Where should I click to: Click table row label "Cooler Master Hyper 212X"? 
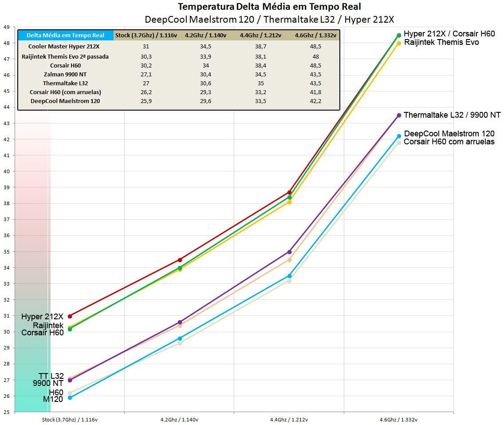coord(64,46)
